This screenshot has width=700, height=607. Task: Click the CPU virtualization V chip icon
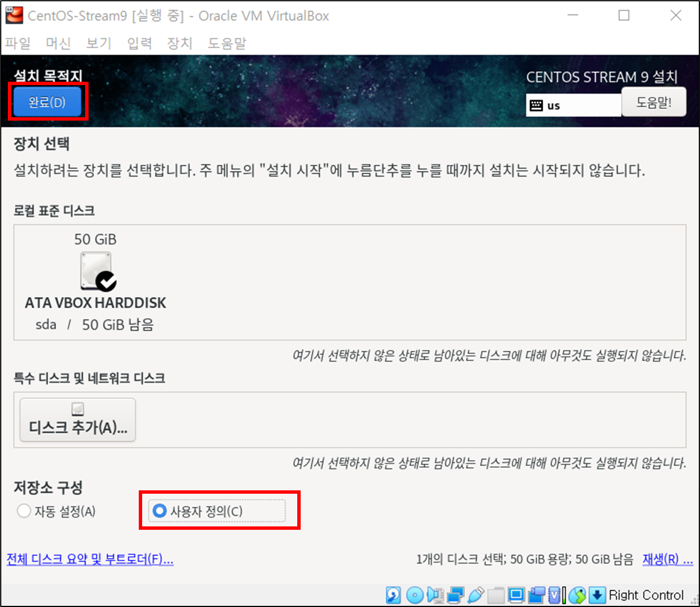(556, 595)
